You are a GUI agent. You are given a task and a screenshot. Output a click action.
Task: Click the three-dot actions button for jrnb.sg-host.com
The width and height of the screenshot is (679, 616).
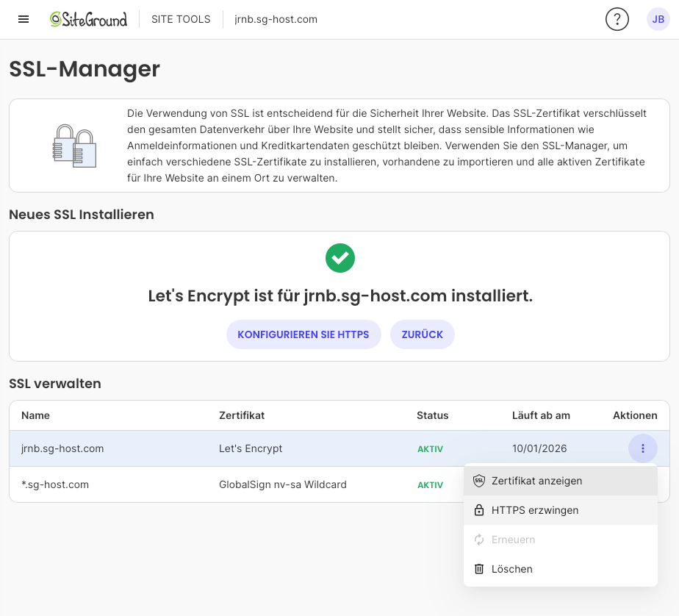tap(642, 448)
